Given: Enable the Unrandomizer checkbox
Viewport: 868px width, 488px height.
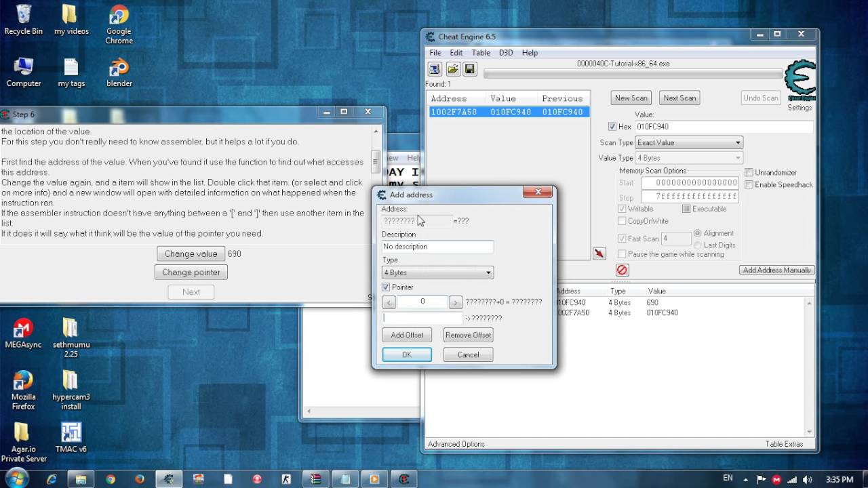Looking at the screenshot, I should 749,173.
